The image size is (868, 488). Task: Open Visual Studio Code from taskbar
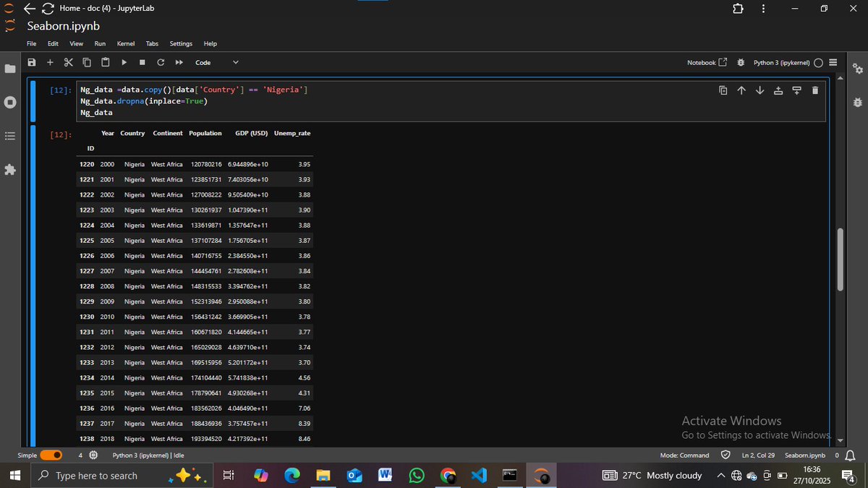coord(478,476)
